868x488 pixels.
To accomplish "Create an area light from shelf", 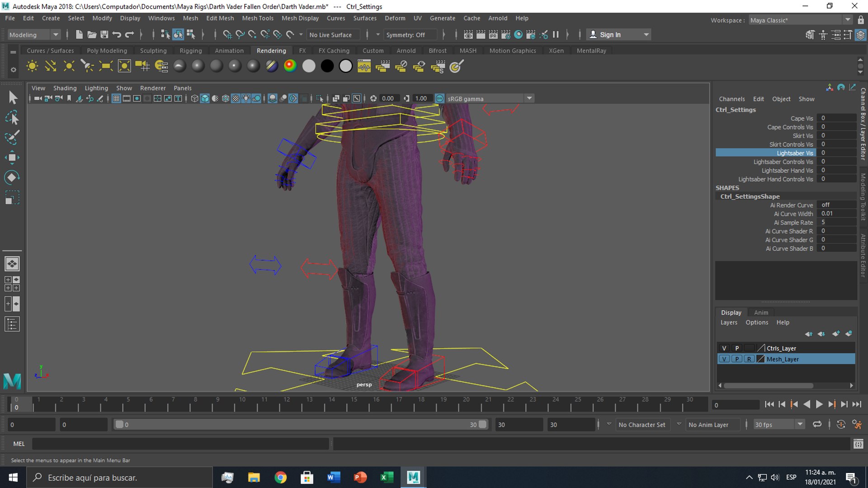I will click(x=106, y=66).
